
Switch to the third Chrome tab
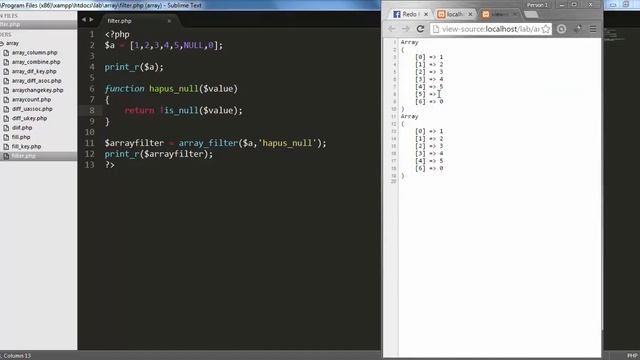click(x=499, y=14)
